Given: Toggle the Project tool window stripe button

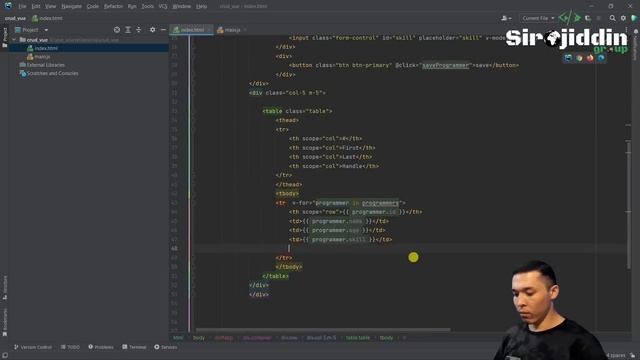Looking at the screenshot, I should (x=5, y=38).
